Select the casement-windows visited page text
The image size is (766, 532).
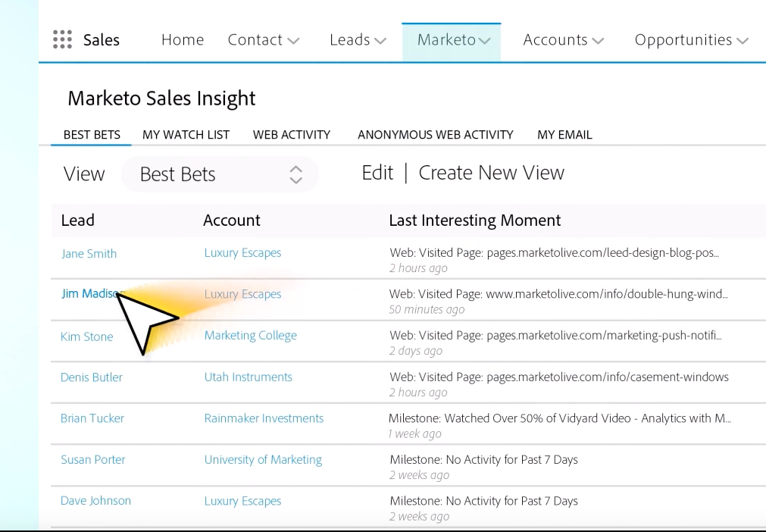559,377
